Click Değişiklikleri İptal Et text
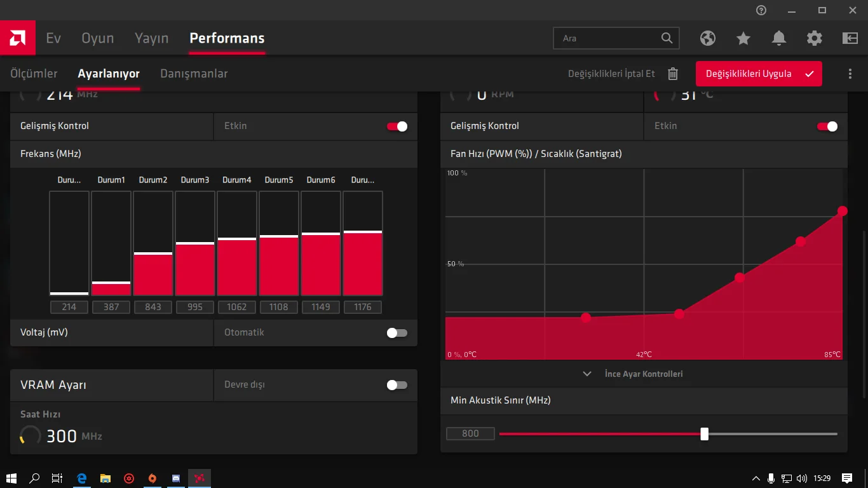 click(611, 74)
